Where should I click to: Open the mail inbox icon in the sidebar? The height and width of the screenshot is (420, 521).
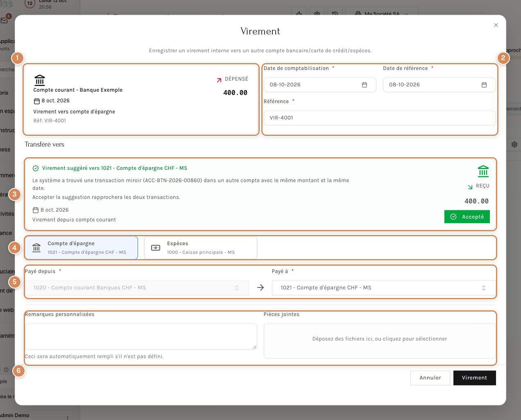click(5, 20)
